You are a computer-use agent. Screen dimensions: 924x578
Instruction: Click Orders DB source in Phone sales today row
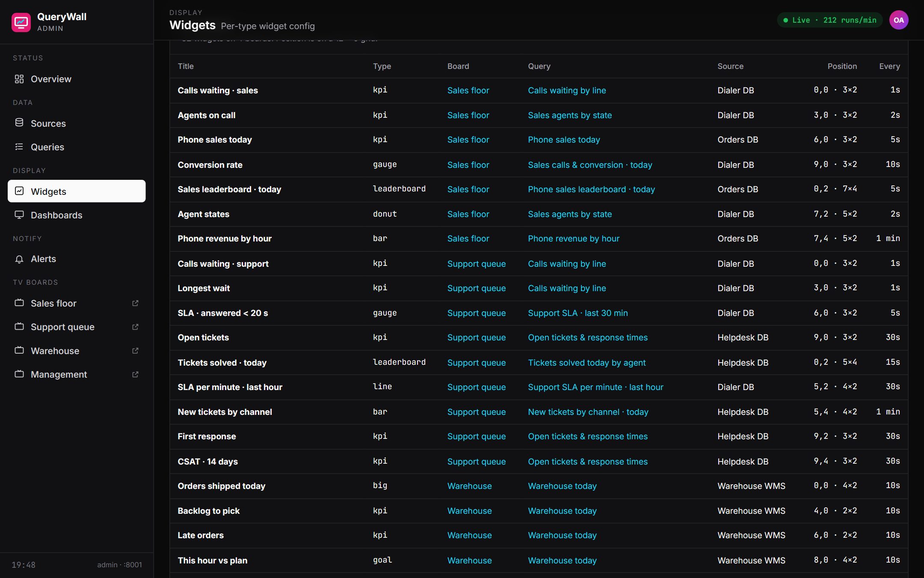[737, 140]
